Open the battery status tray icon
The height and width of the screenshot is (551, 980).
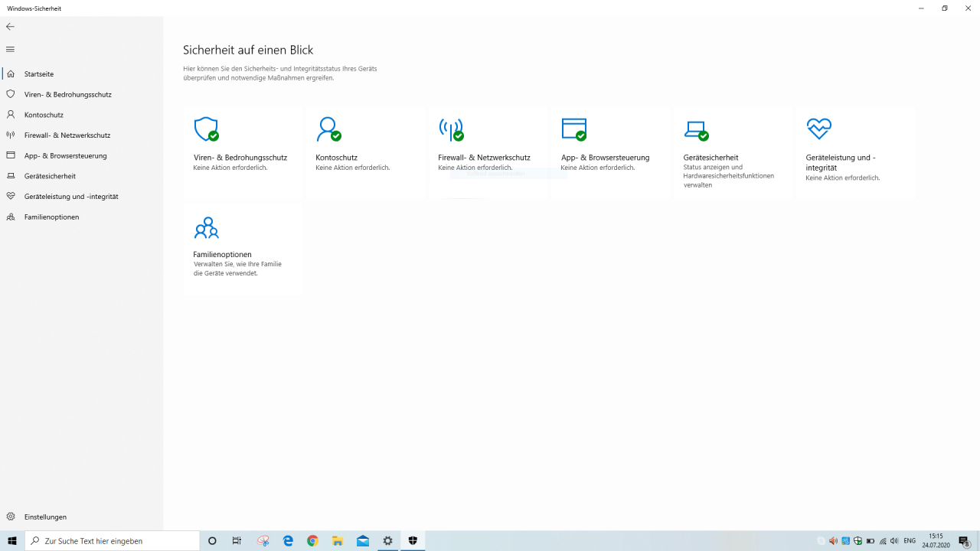[871, 541]
